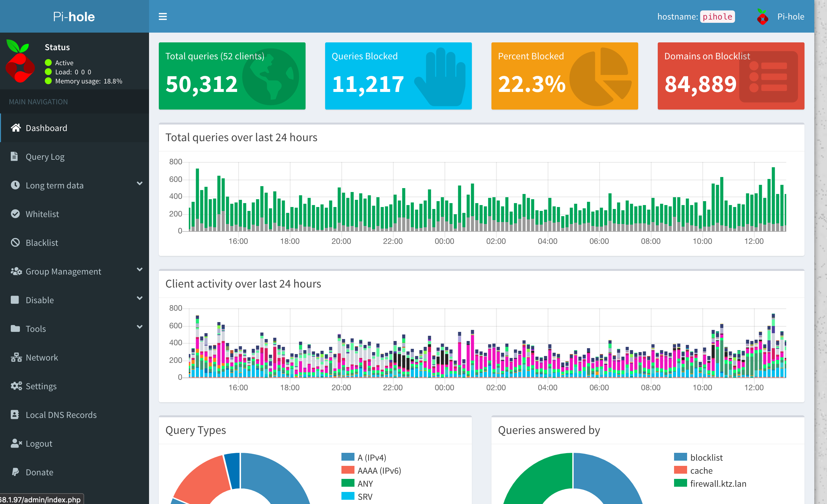Click the Queries answered by panel heading
Viewport: 827px width, 504px height.
(549, 430)
